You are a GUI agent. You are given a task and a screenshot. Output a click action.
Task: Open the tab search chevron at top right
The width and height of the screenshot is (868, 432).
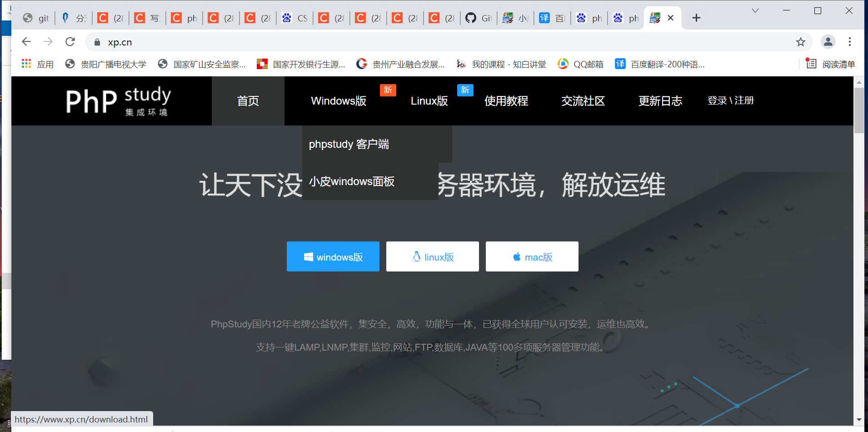[x=755, y=10]
